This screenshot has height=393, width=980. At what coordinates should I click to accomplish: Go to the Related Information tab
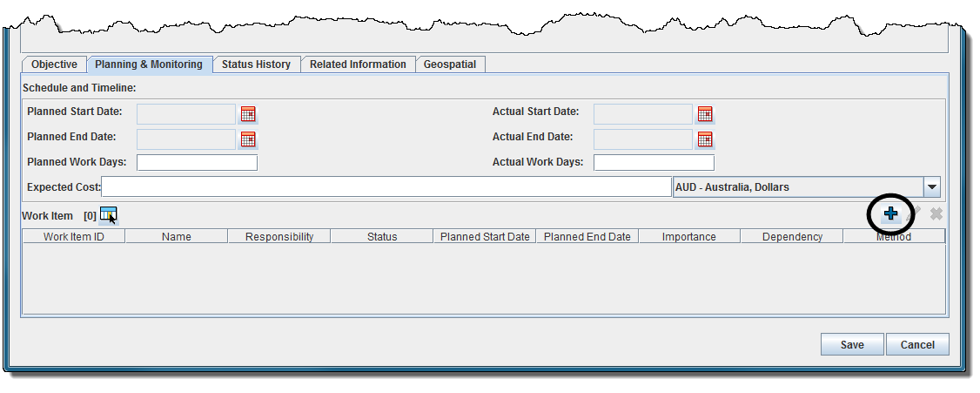[x=358, y=64]
